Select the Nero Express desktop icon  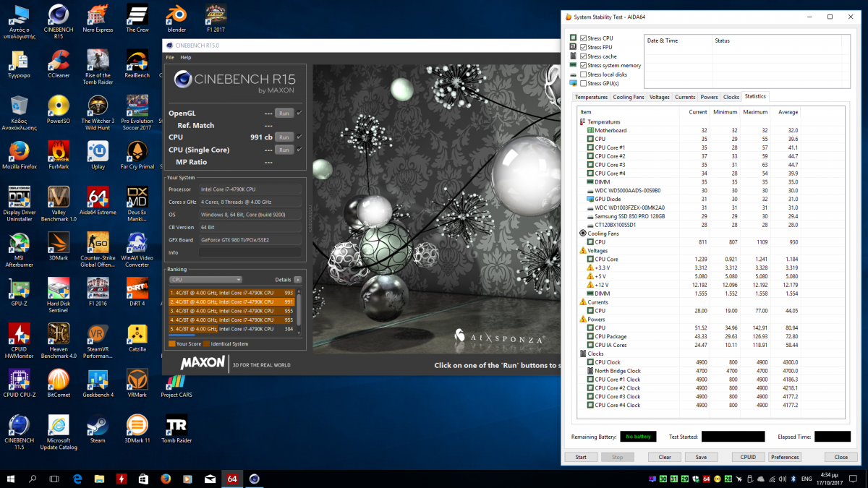point(98,17)
